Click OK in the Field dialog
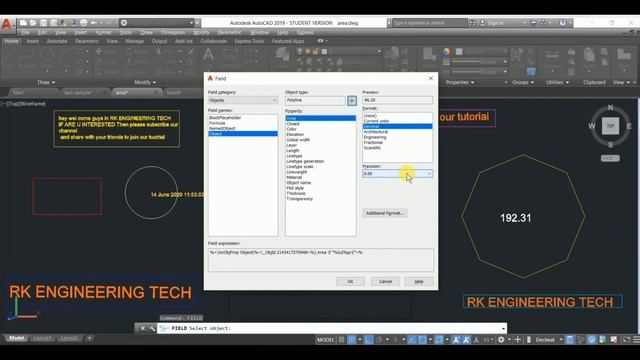The image size is (640, 360). pyautogui.click(x=350, y=282)
